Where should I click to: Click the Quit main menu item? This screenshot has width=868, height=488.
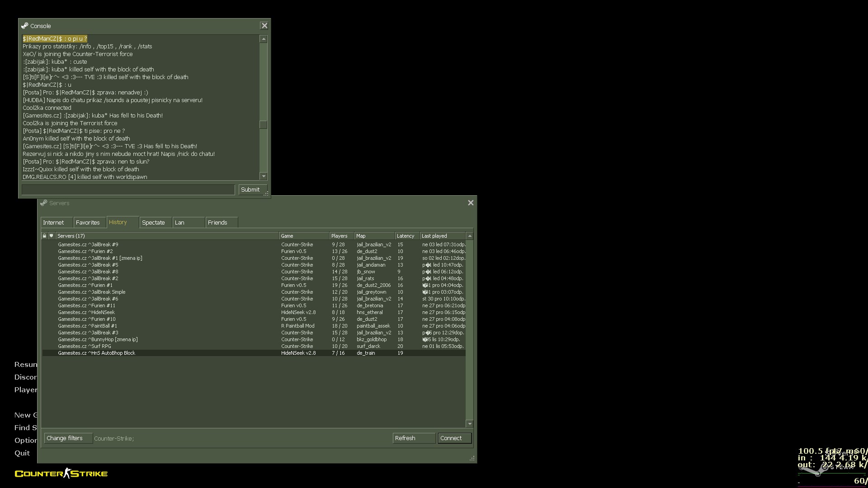(x=22, y=453)
